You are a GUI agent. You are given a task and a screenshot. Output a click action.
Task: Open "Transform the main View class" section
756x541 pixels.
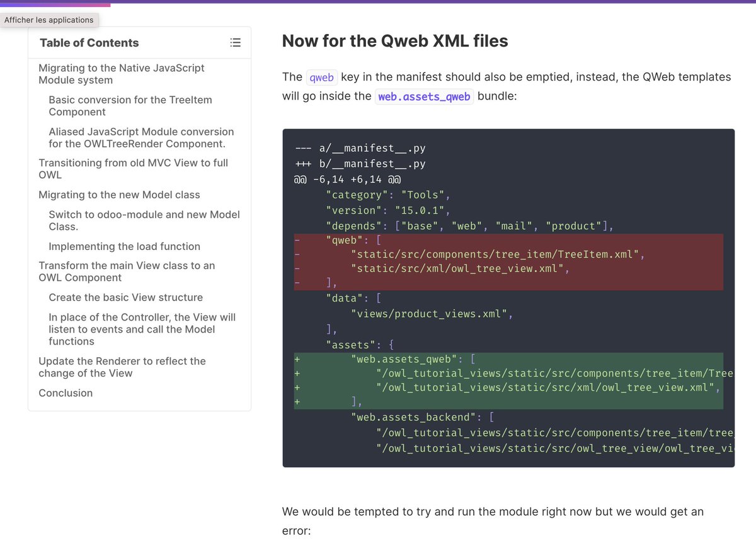(x=127, y=271)
